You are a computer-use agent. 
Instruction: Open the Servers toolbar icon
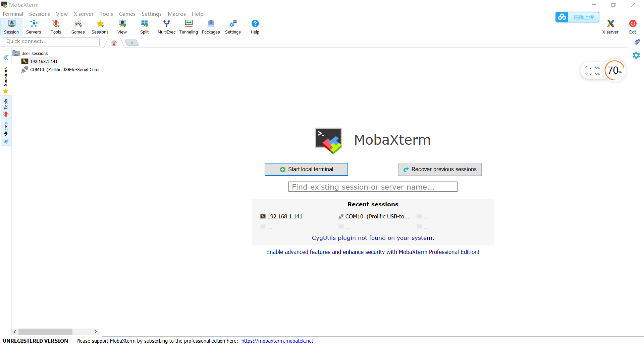point(34,27)
